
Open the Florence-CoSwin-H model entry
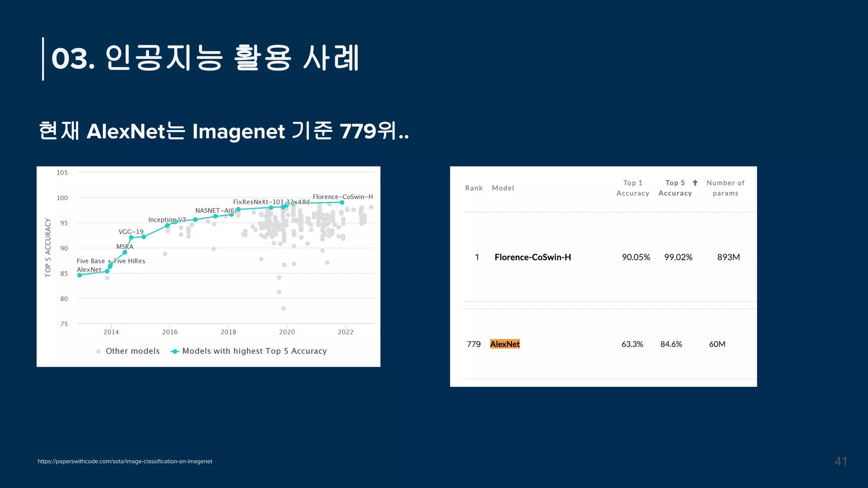[x=533, y=257]
